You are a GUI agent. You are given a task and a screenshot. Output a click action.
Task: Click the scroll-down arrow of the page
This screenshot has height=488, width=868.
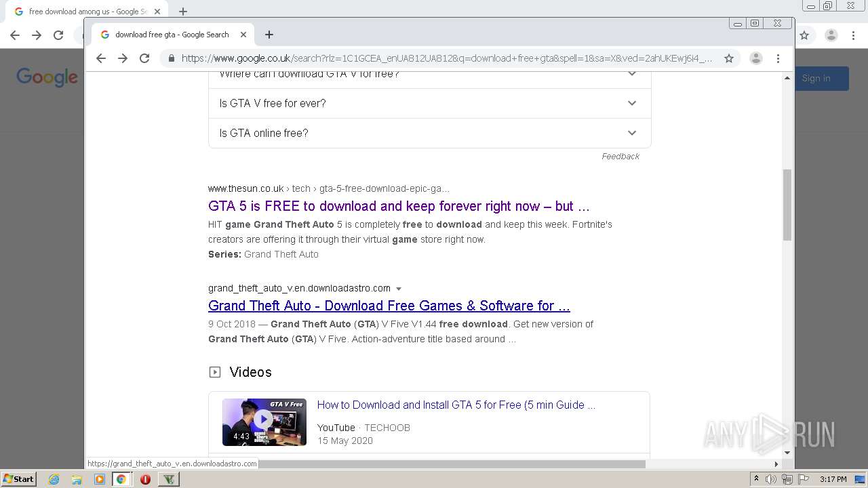click(787, 452)
